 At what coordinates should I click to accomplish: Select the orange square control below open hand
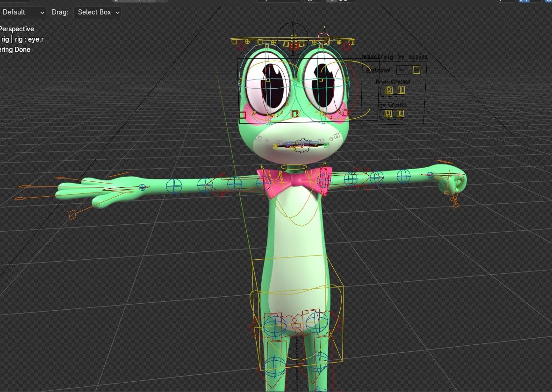72,214
